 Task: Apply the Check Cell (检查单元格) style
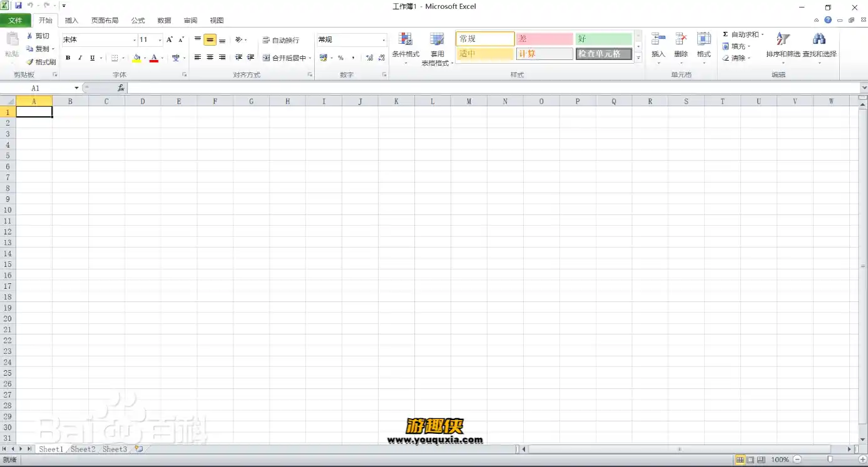[x=604, y=54]
